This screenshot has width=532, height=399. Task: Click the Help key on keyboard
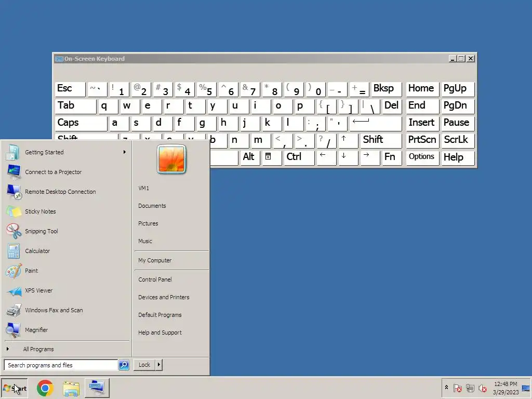[x=457, y=158]
